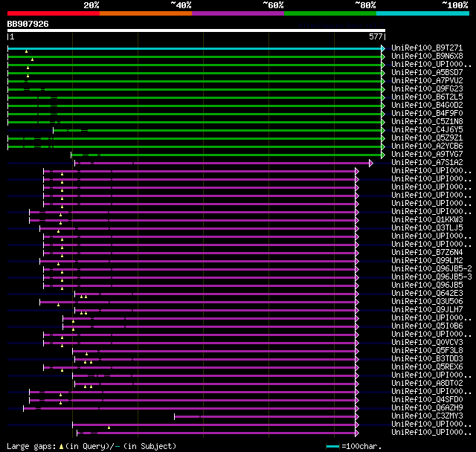This screenshot has width=476, height=452.
Task: Select the UniRef100_Q96JB5-3 label
Action: pyautogui.click(x=431, y=277)
